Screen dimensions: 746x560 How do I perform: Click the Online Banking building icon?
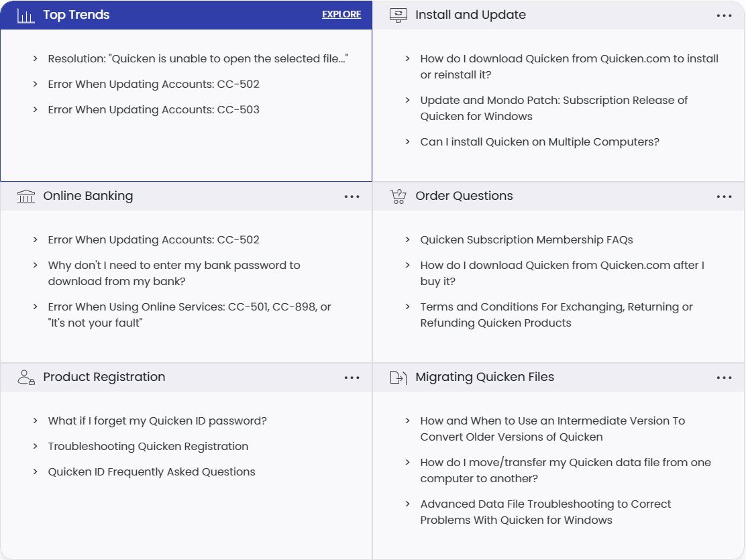tap(26, 197)
